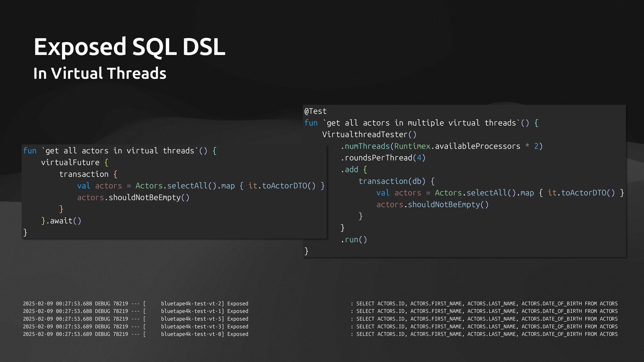This screenshot has width=644, height=362.
Task: Click log line for thread bluetape4k-test-vt-2
Action: [x=192, y=304]
